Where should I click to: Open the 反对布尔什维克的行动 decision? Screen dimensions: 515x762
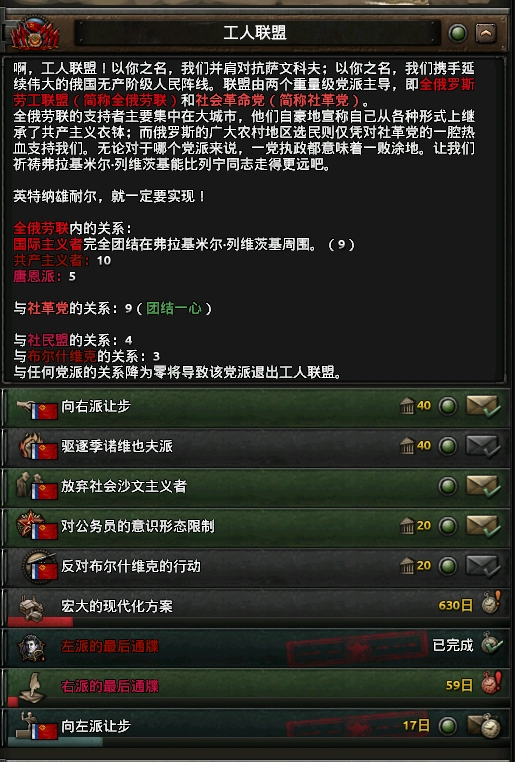coord(256,567)
